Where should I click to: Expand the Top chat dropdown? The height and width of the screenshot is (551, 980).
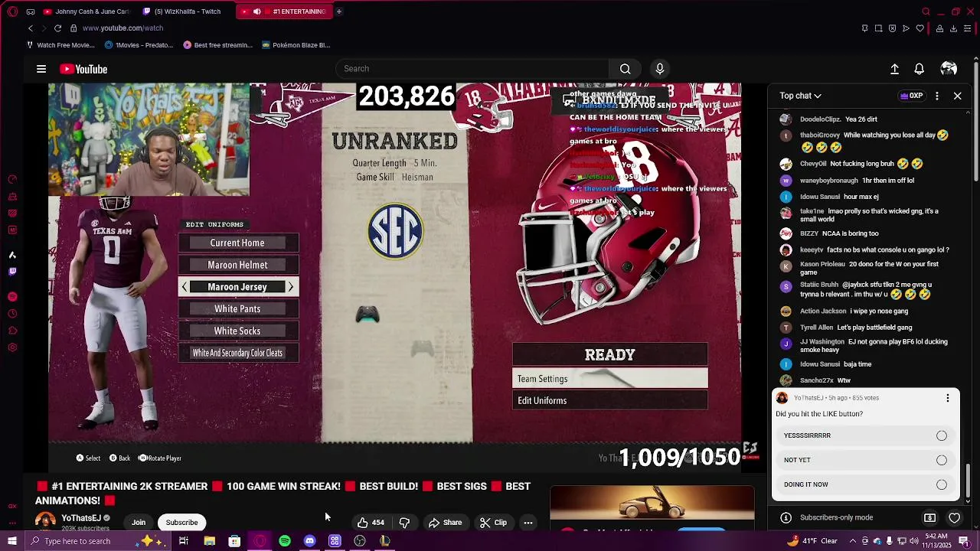click(800, 96)
